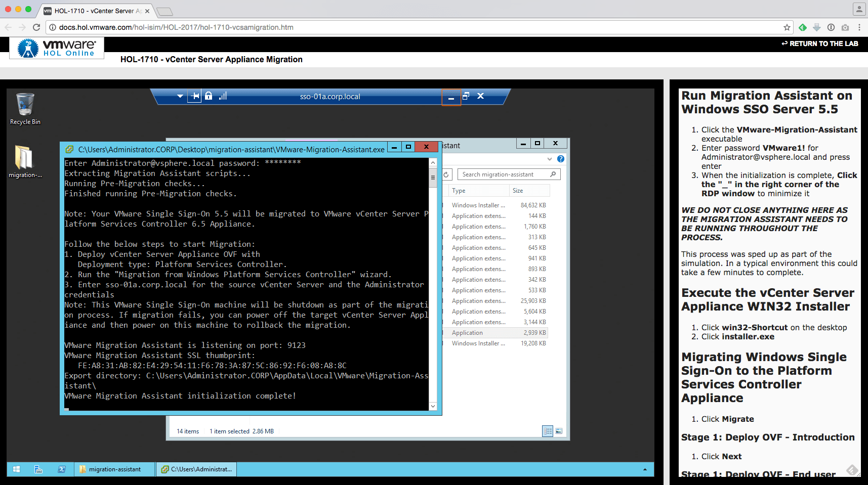Screen dimensions: 868x485
Task: Open the Chrome profile user button
Action: [x=859, y=9]
